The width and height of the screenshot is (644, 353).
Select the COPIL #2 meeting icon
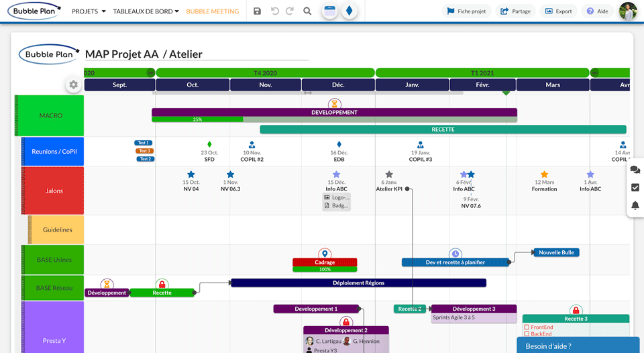(252, 145)
